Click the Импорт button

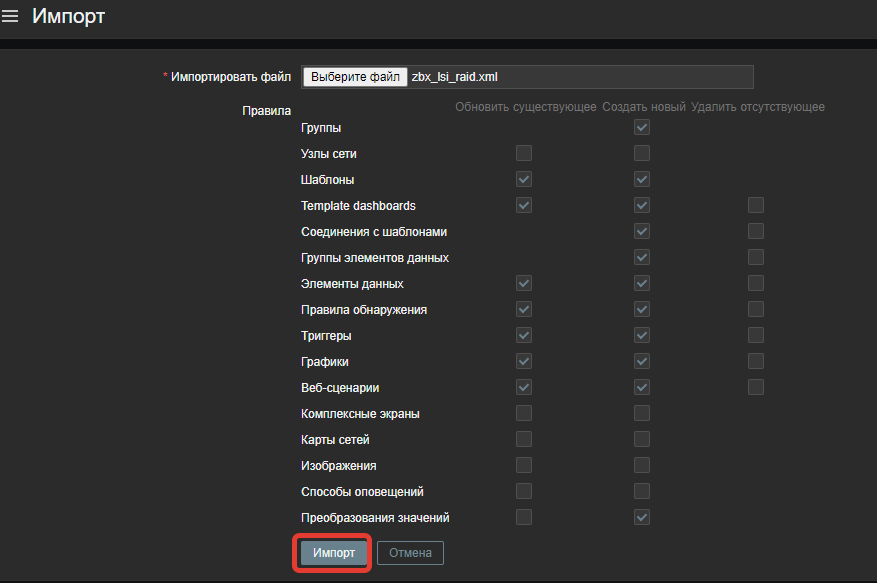tap(333, 553)
